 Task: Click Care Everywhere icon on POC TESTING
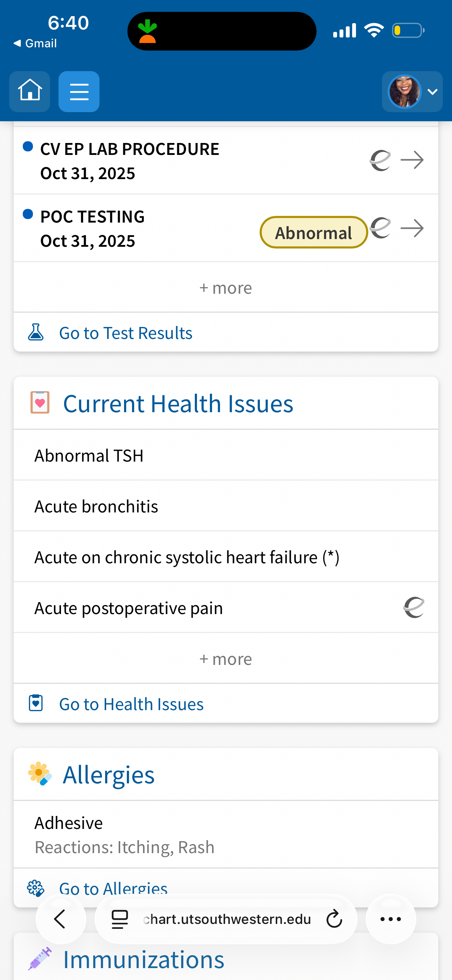381,228
